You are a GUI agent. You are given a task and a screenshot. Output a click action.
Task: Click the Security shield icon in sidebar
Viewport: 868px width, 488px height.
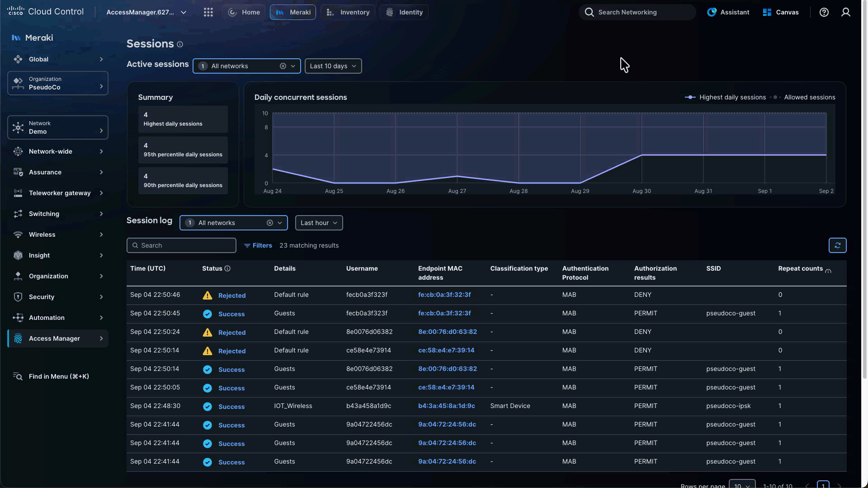coord(18,297)
